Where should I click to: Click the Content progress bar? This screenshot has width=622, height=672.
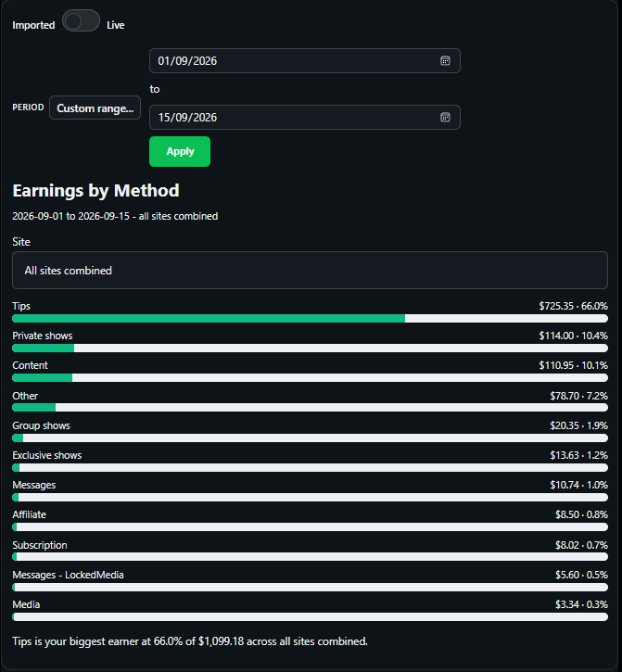coord(310,377)
